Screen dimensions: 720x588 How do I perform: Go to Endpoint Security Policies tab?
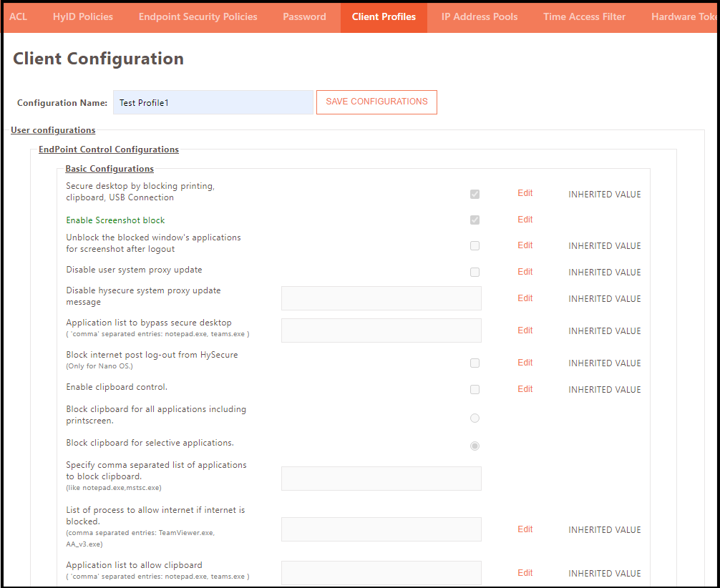(198, 17)
